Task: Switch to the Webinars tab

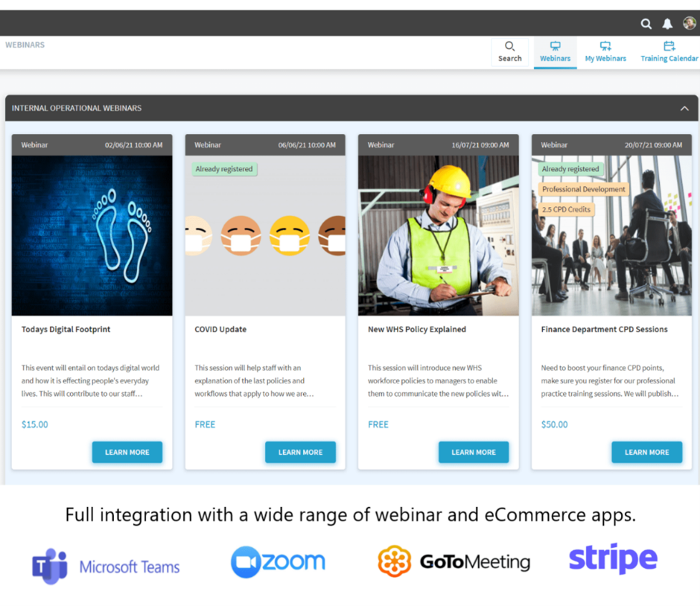Action: [555, 52]
